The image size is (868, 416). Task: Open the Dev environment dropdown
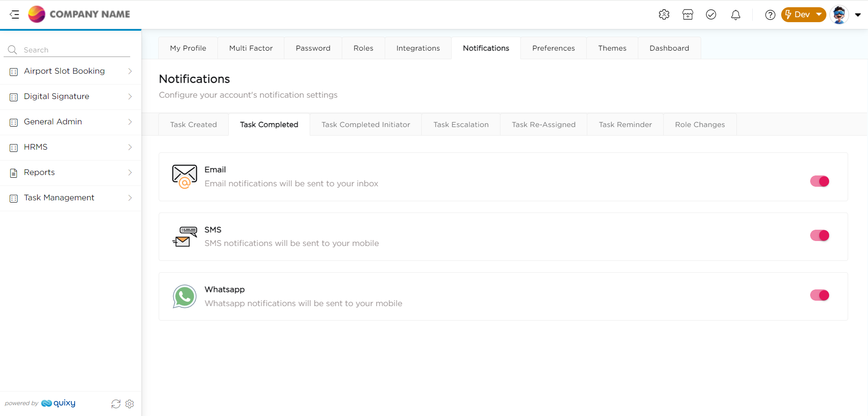pos(803,14)
